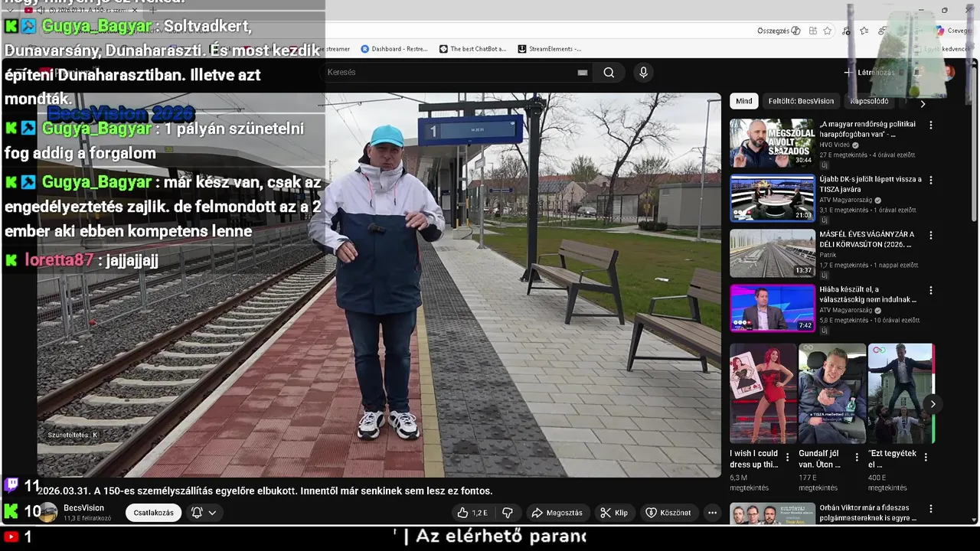980x551 pixels.
Task: Click the 'Orbán Viktor már a fideszes' video thumbnail
Action: click(x=772, y=514)
